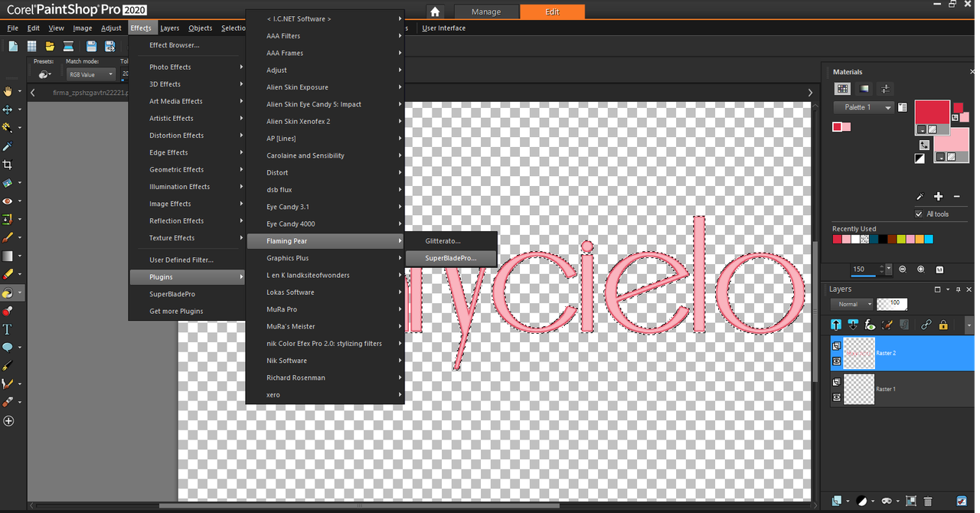The height and width of the screenshot is (513, 980).
Task: Delete layer using the trash icon
Action: click(x=928, y=502)
